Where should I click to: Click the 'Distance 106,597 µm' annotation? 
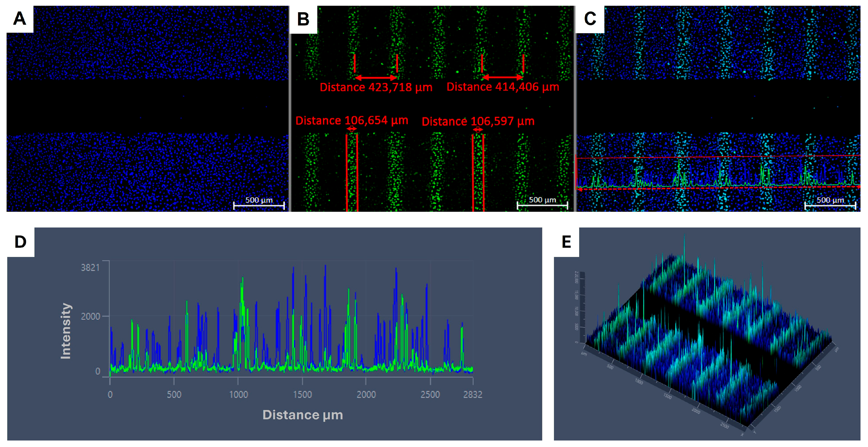pyautogui.click(x=478, y=121)
